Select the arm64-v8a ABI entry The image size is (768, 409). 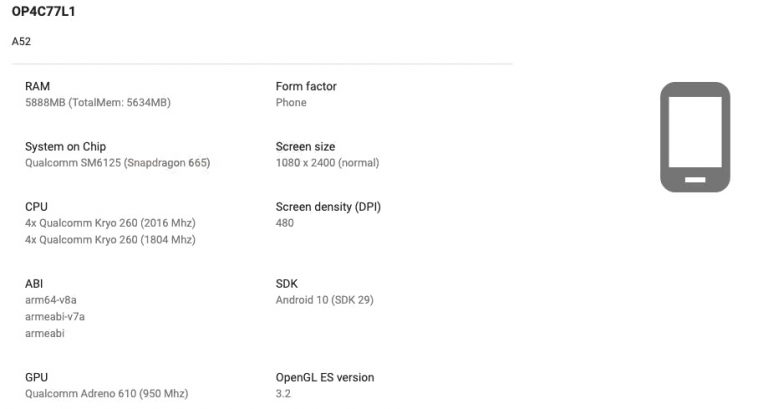pos(51,300)
